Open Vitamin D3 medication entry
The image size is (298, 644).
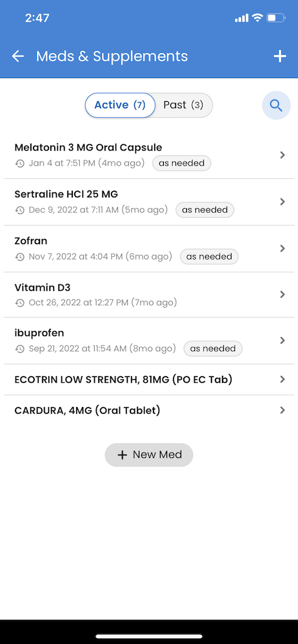point(149,294)
